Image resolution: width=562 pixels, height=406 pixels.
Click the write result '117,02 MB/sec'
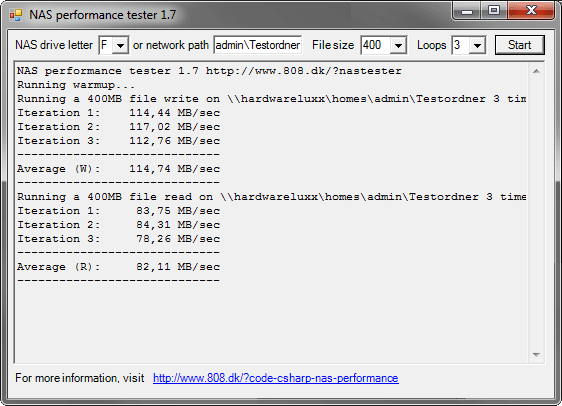click(x=175, y=127)
